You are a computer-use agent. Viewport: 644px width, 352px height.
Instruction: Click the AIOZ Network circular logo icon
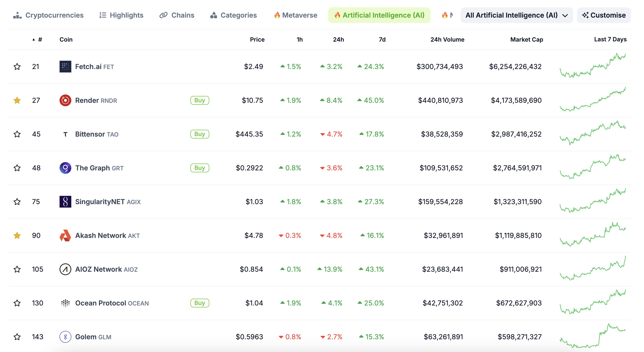coord(65,269)
